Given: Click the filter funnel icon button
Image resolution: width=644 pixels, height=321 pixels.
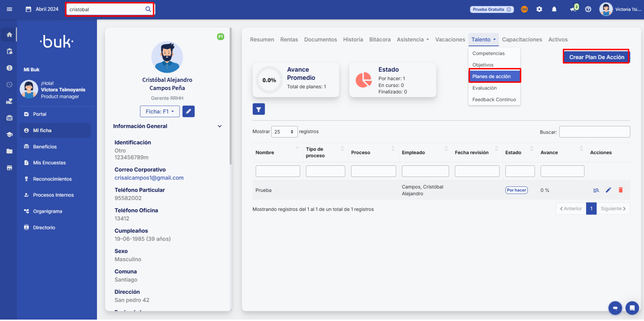Looking at the screenshot, I should point(259,109).
